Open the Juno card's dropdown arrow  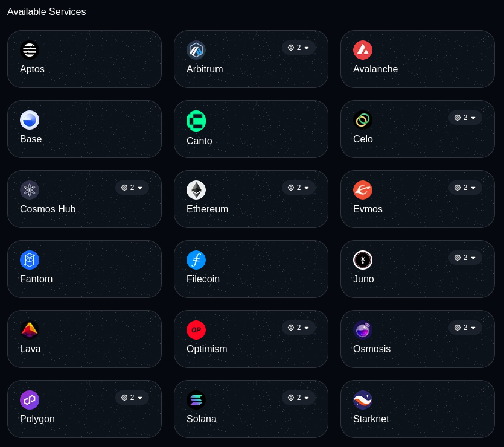pos(473,258)
